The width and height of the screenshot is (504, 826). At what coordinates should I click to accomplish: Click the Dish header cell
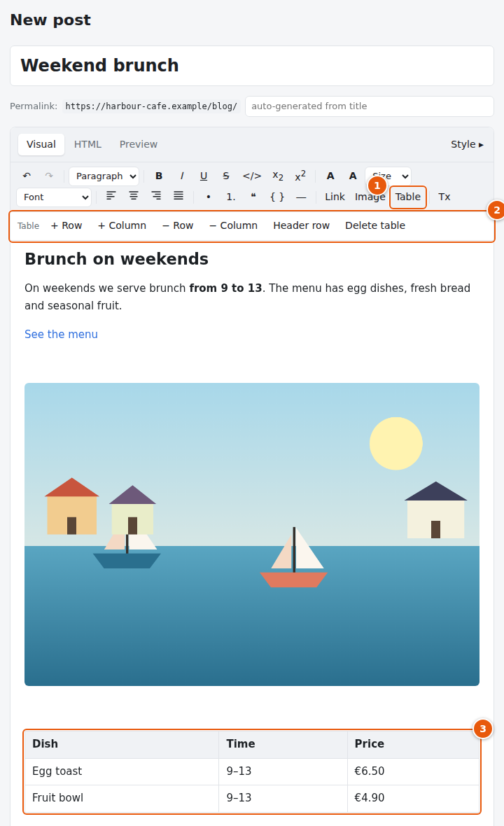[122, 744]
